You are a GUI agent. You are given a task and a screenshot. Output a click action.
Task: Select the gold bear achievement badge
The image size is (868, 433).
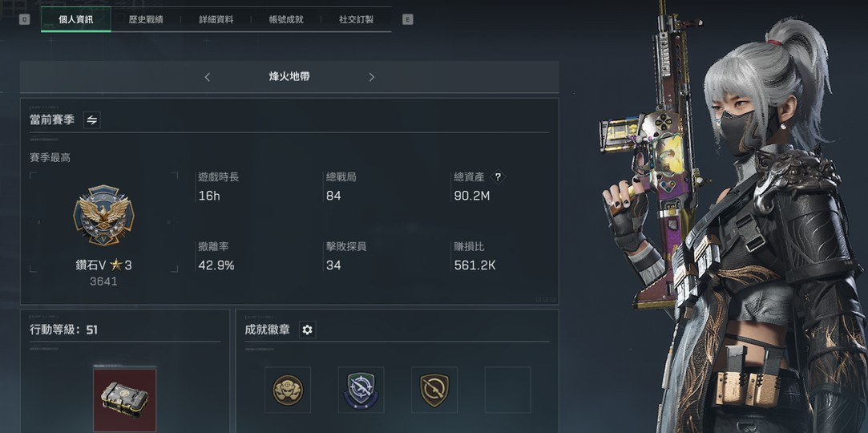click(x=288, y=390)
